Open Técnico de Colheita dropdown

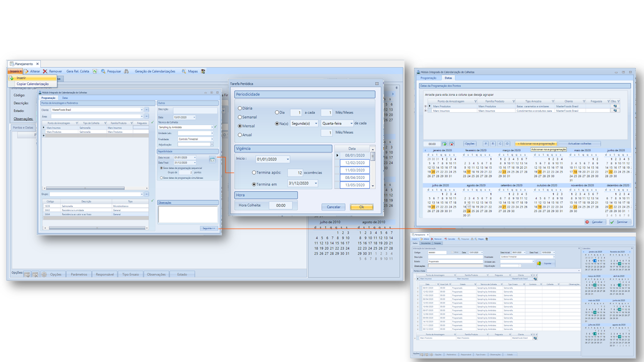[212, 127]
